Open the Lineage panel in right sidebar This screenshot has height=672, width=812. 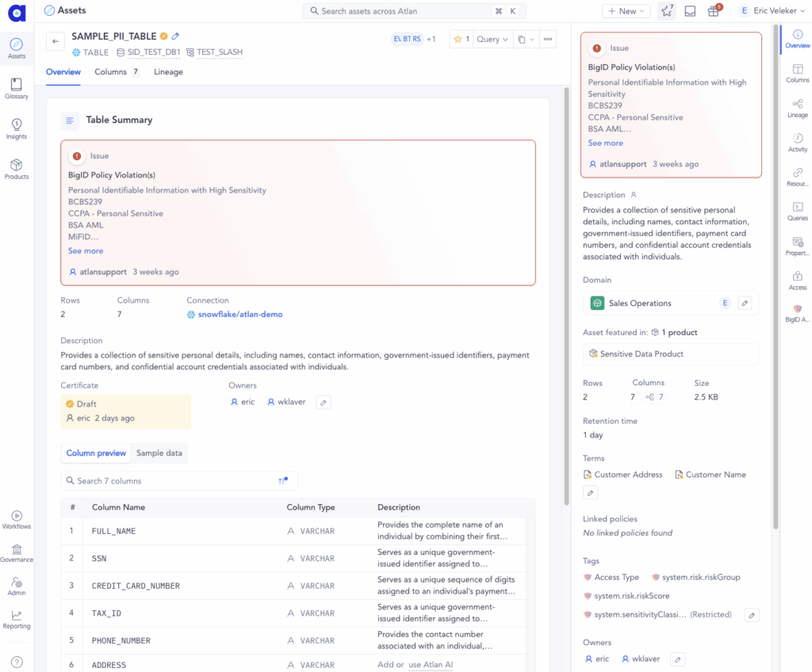[798, 108]
